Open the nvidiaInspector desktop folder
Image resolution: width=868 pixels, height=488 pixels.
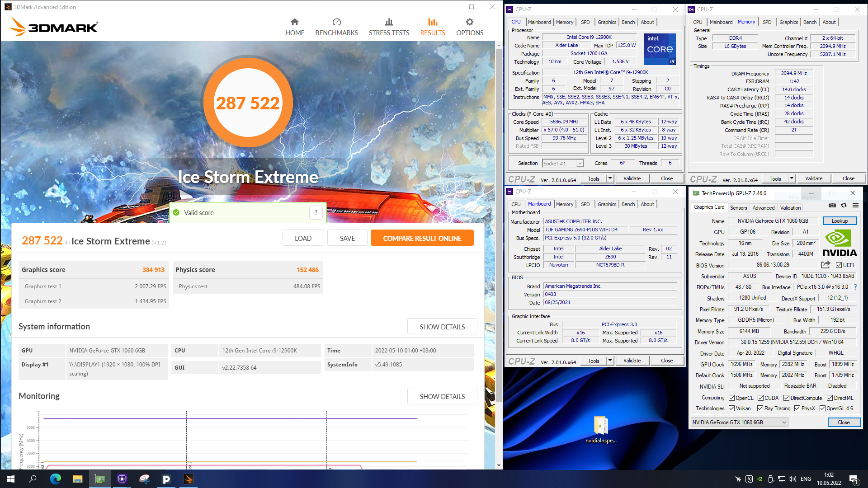click(x=601, y=430)
